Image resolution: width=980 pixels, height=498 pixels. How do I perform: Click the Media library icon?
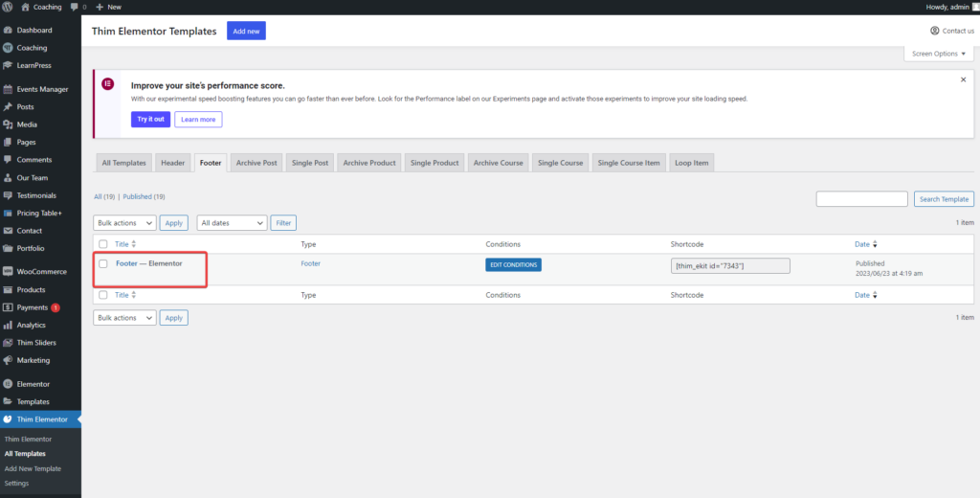[x=8, y=124]
